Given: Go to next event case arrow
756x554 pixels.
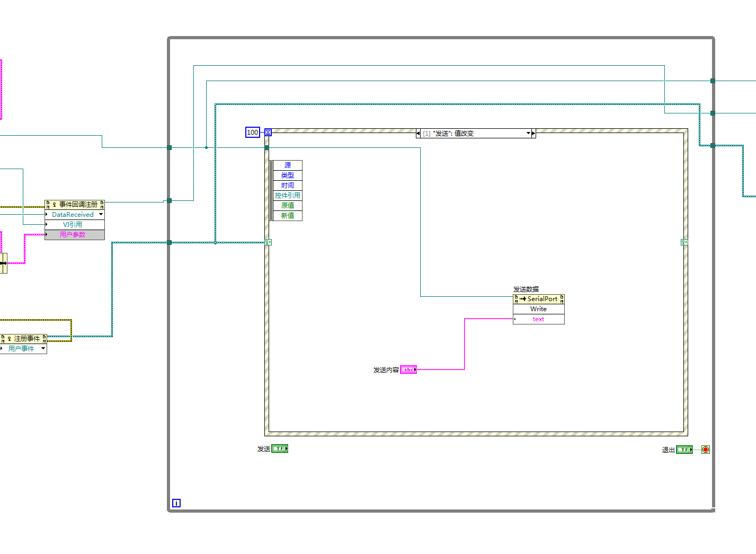Looking at the screenshot, I should click(533, 134).
